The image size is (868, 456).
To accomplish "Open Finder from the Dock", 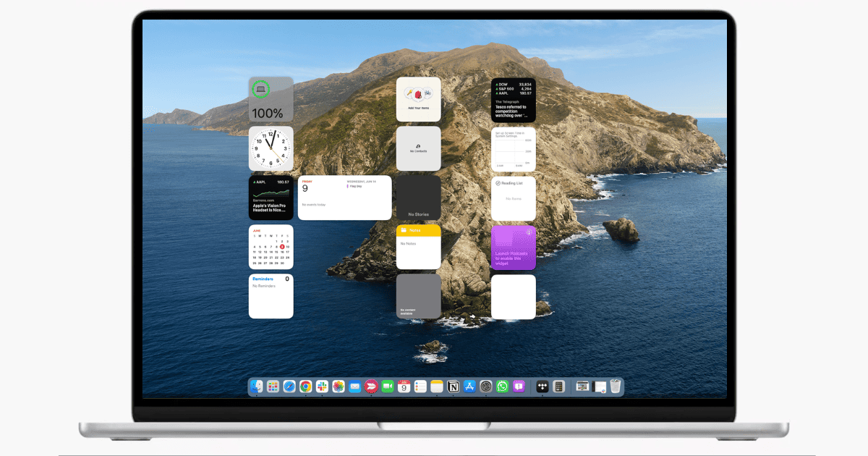I will (x=257, y=387).
